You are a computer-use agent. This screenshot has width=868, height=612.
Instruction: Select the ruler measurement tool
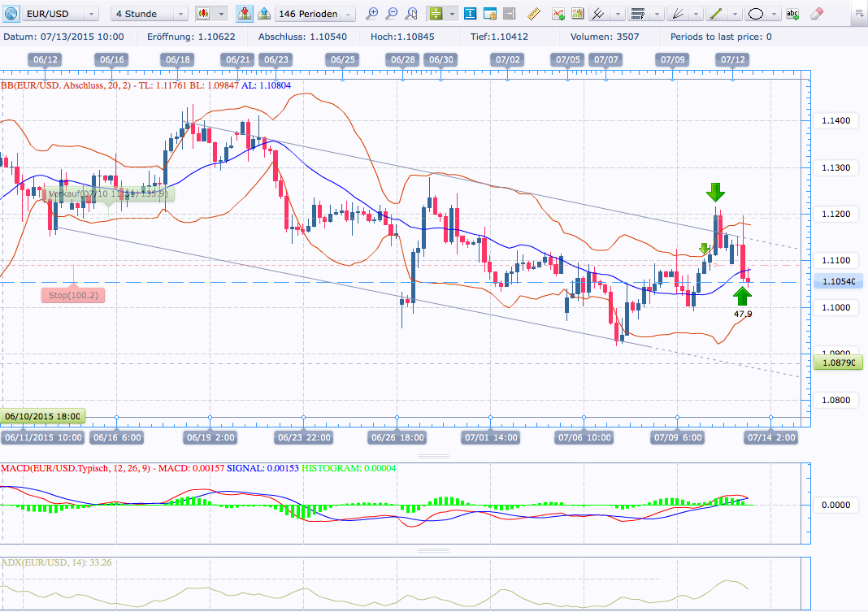click(532, 14)
